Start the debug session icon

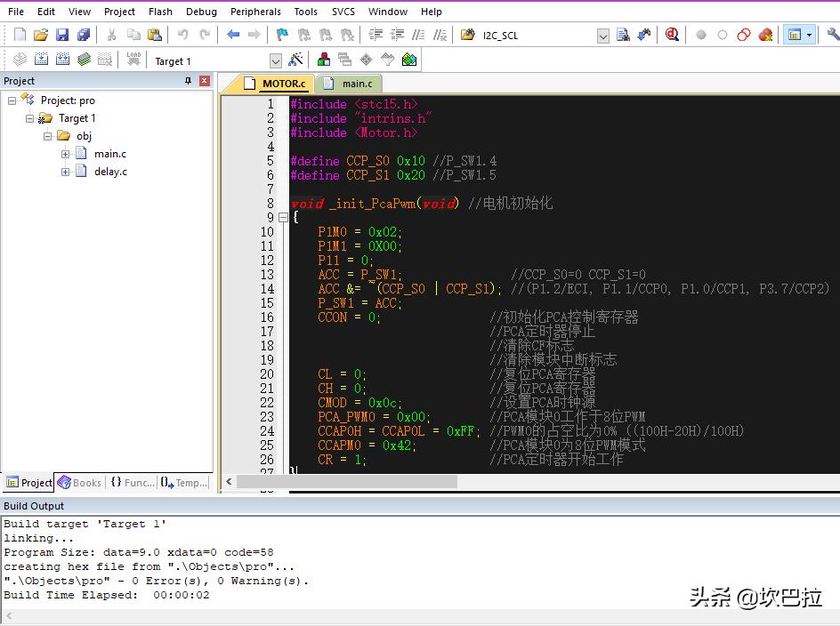(x=672, y=35)
